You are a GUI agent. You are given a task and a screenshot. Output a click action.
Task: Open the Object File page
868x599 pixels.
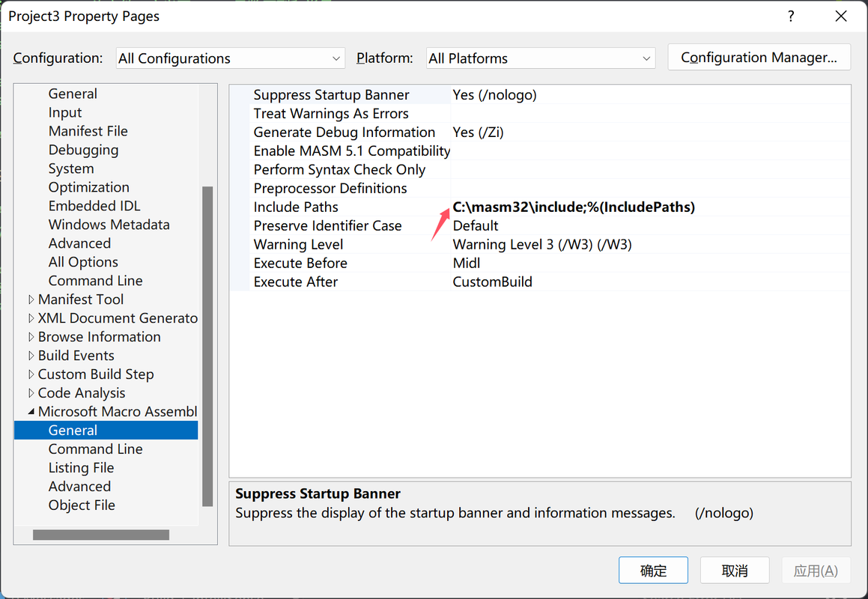coord(82,505)
